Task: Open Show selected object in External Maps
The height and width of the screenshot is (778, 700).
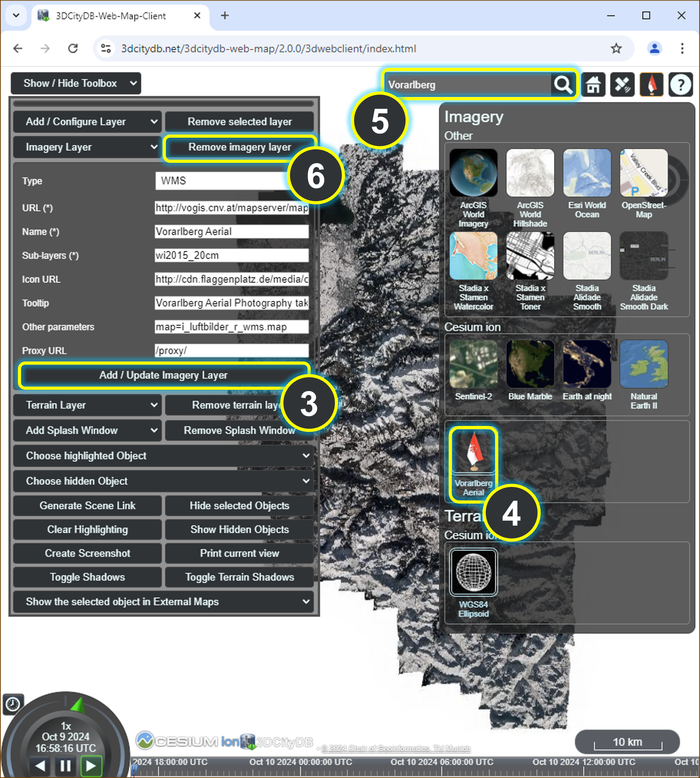Action: click(163, 601)
